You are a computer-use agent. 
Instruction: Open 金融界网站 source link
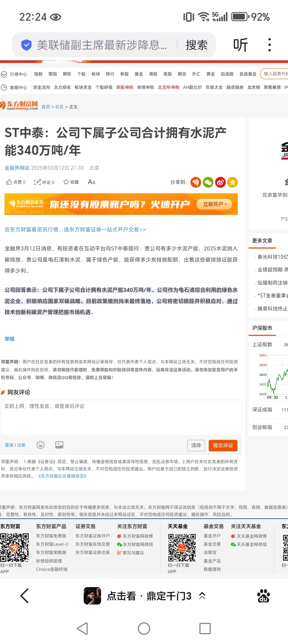[x=17, y=168]
